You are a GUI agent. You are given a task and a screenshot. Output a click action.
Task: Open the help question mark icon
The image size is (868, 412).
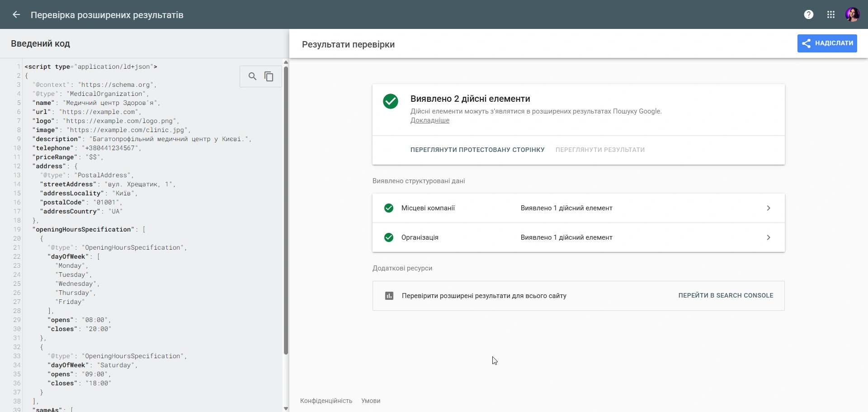(x=809, y=14)
